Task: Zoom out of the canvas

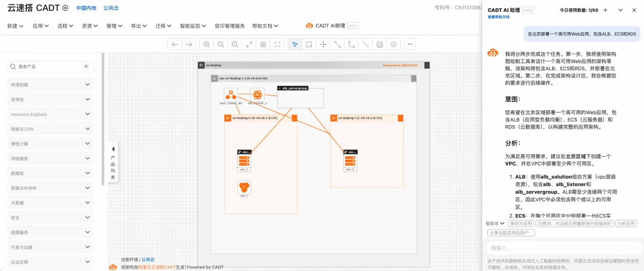Action: click(x=221, y=44)
